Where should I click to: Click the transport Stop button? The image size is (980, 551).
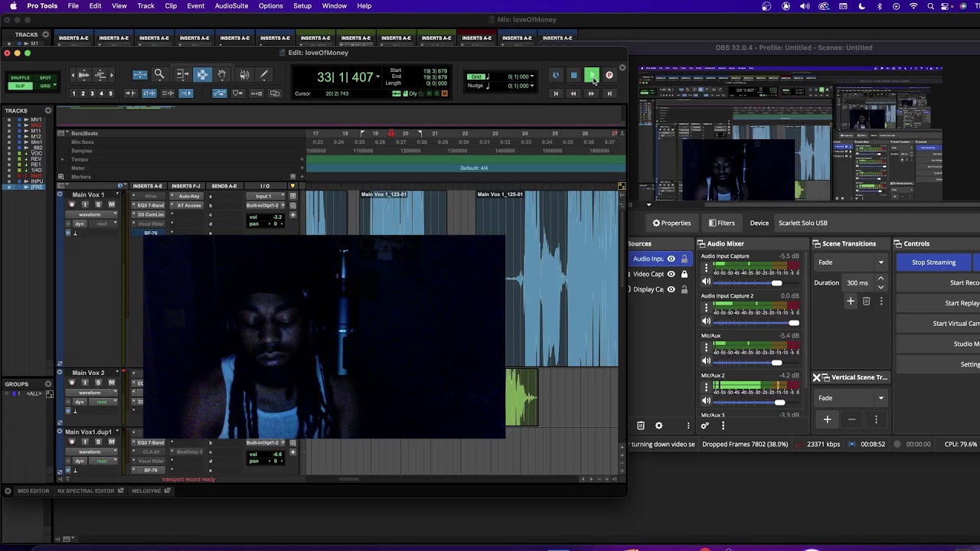pyautogui.click(x=573, y=75)
